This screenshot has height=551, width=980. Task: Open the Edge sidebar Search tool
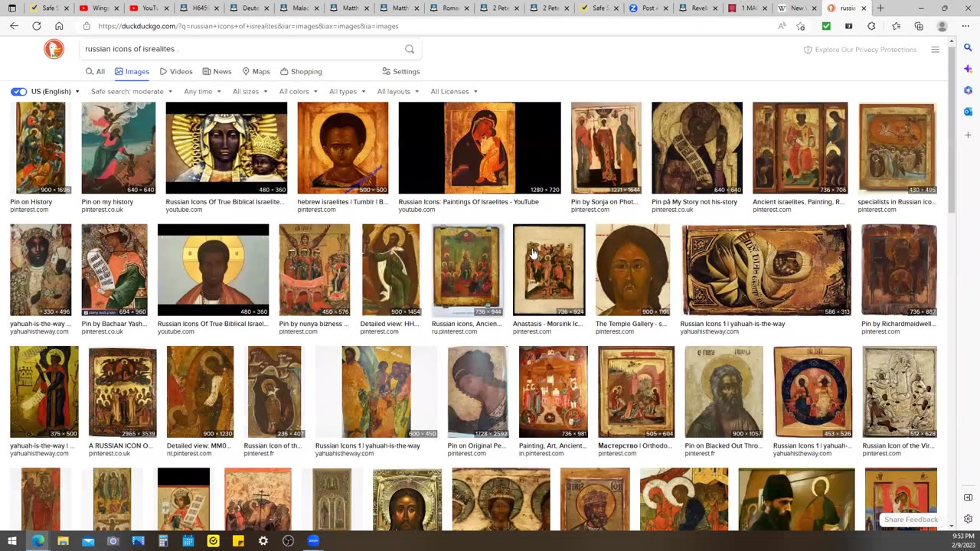(968, 47)
